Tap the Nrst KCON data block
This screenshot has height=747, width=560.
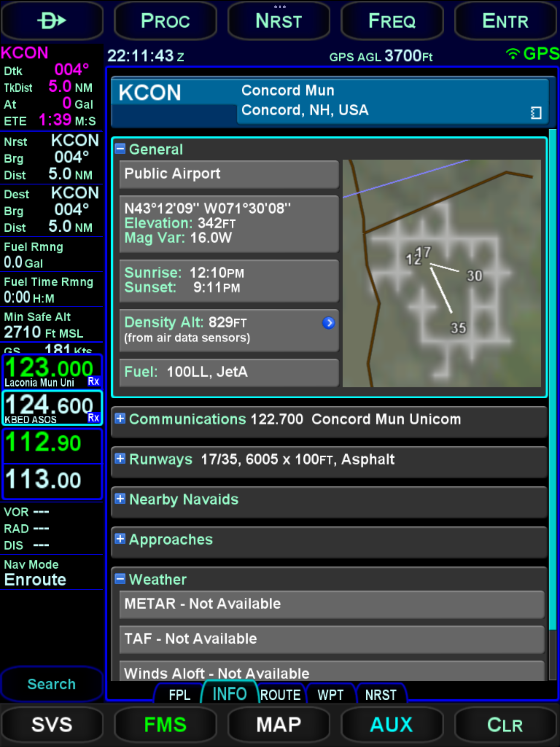coord(51,157)
